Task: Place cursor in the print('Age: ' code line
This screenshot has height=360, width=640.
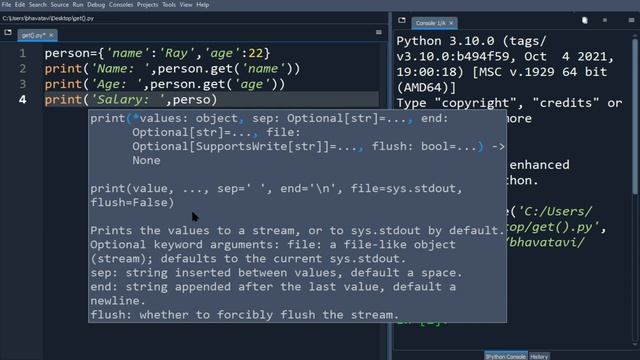Action: click(x=165, y=84)
